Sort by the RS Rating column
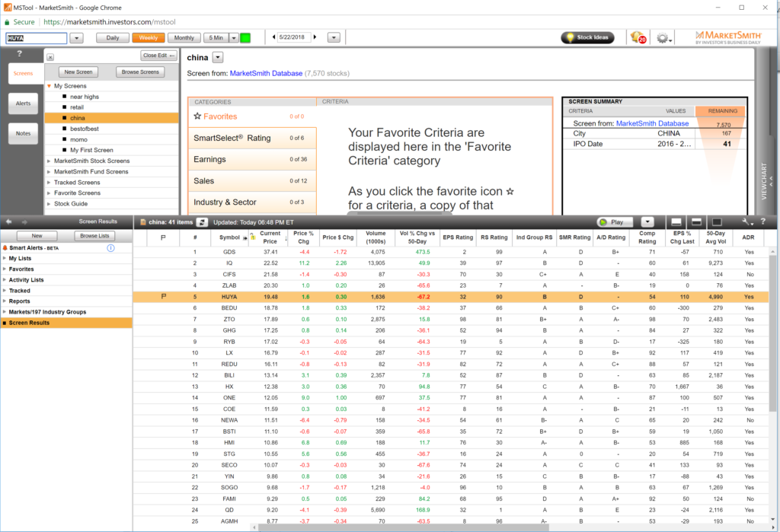780x532 pixels. coord(494,237)
